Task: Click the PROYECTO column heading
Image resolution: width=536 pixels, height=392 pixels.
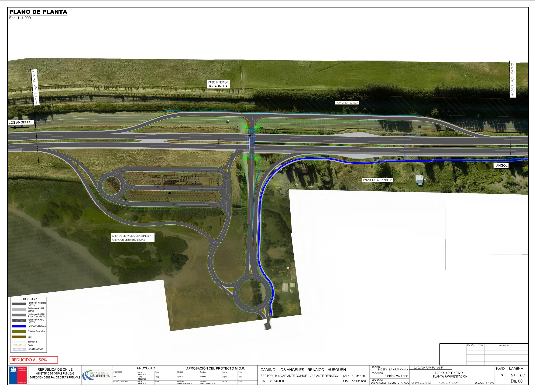Action: pyautogui.click(x=146, y=368)
